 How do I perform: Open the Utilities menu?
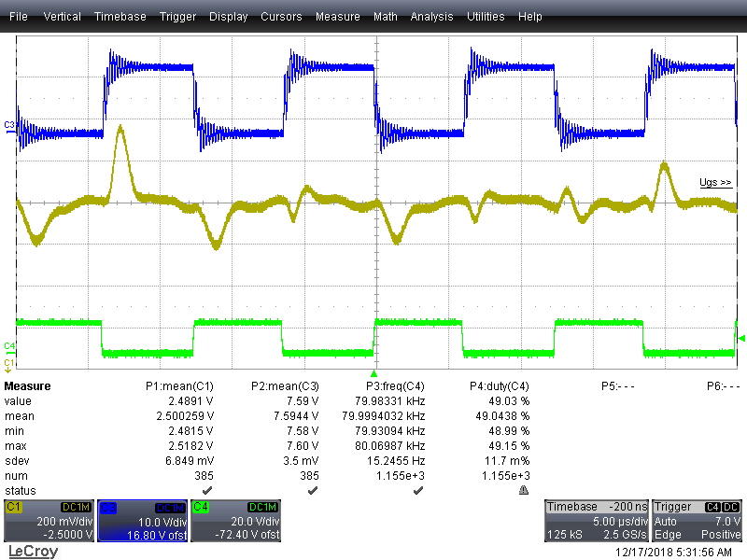tap(485, 16)
